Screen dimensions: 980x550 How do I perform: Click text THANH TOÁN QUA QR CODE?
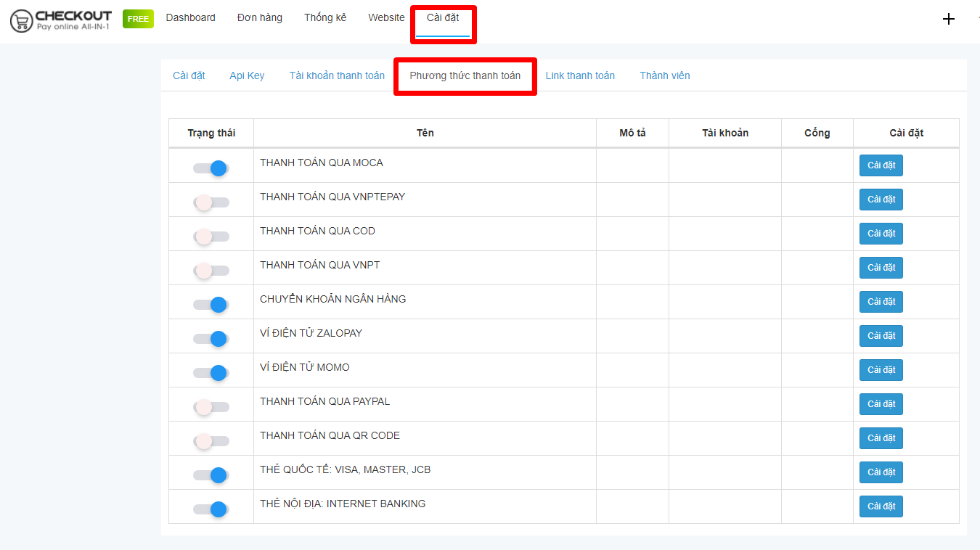pyautogui.click(x=330, y=435)
